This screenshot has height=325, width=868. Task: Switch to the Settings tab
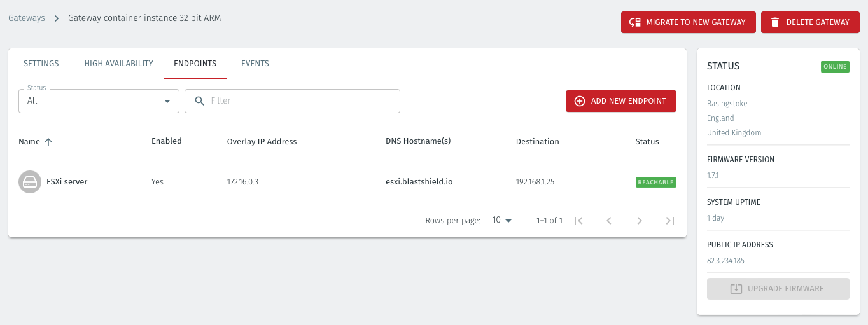tap(41, 64)
